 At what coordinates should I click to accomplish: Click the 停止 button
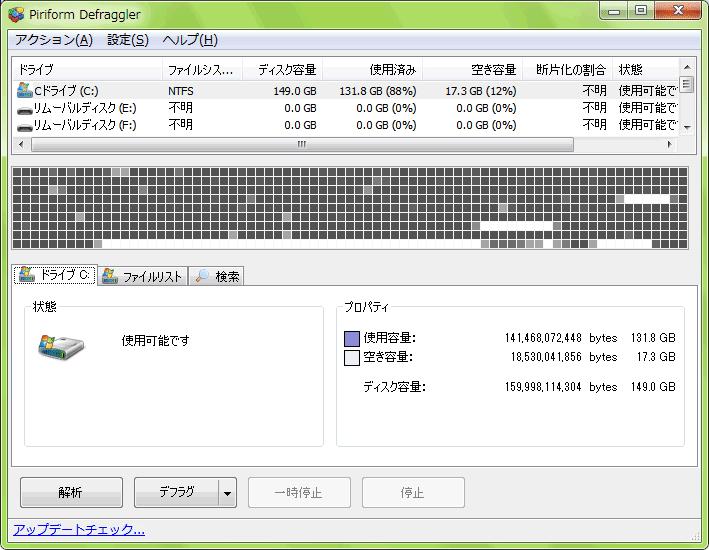point(413,492)
